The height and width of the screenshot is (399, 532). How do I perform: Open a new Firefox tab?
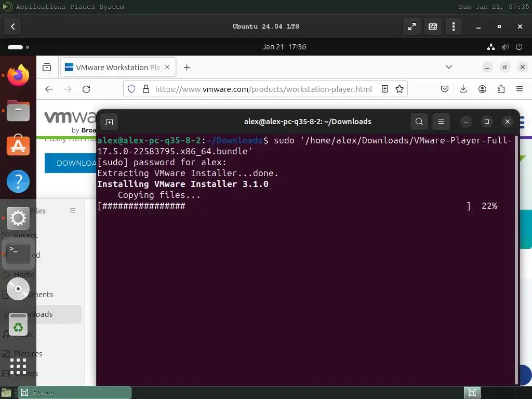pyautogui.click(x=187, y=67)
